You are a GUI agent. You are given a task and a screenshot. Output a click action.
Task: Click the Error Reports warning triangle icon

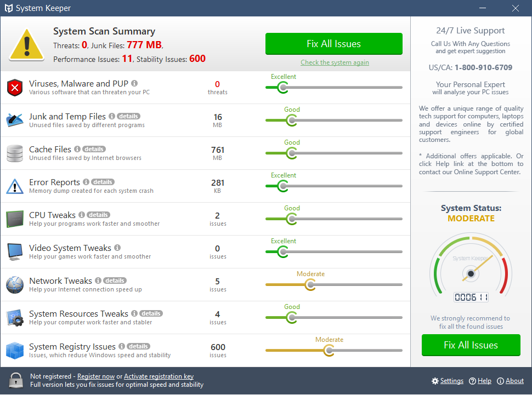point(15,186)
